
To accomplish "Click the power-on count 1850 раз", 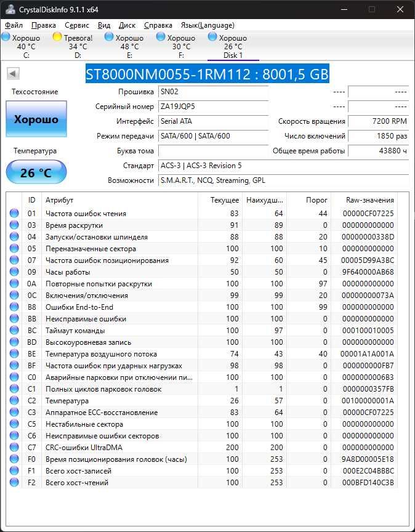I will coord(378,136).
